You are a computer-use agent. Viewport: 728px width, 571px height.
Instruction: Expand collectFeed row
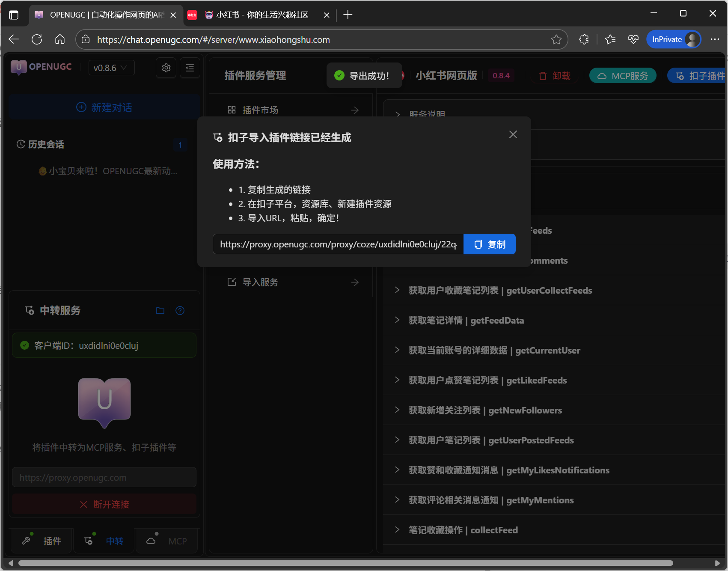tap(554, 530)
